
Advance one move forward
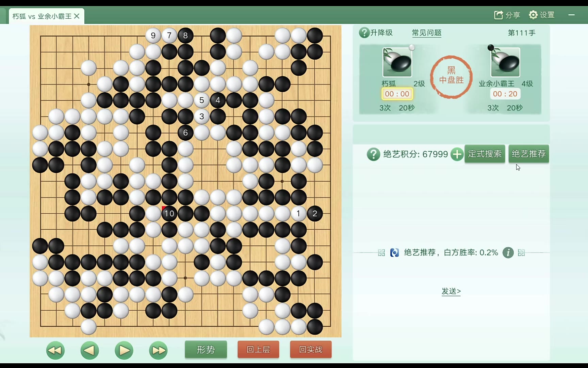[x=124, y=350]
